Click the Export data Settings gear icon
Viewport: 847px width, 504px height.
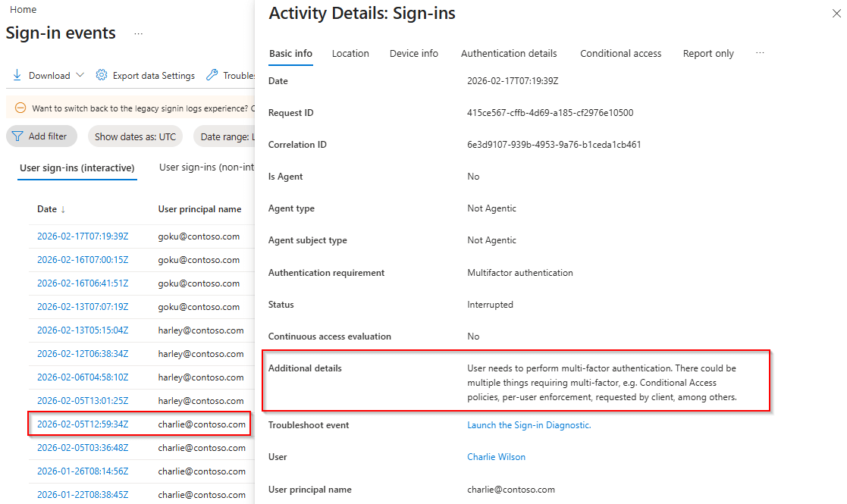(x=101, y=75)
